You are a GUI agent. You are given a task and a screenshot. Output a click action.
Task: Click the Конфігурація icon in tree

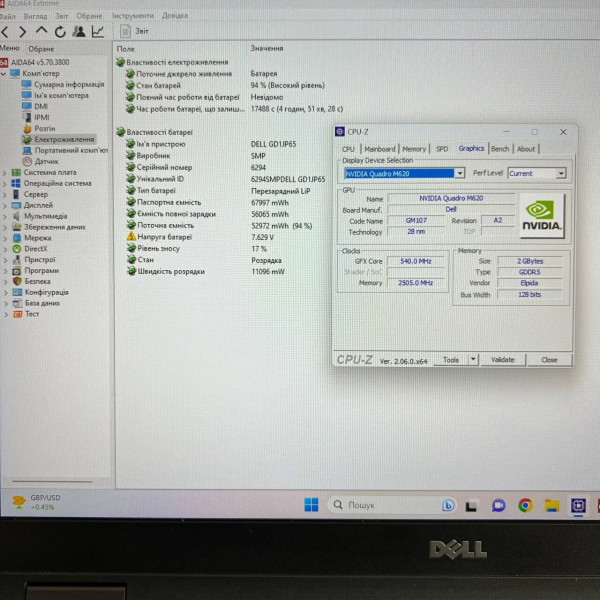point(17,292)
